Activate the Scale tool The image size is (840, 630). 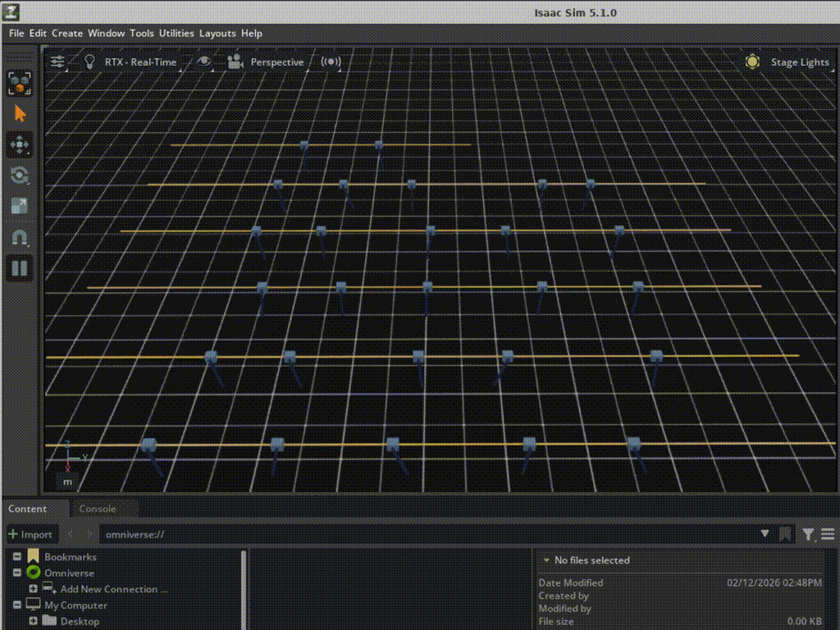20,207
